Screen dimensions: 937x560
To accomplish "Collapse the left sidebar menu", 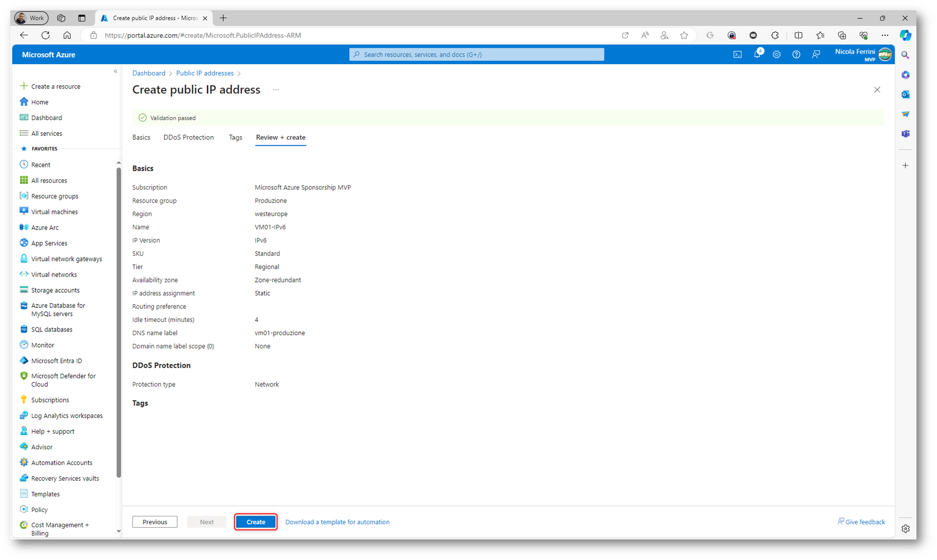I will pos(116,71).
